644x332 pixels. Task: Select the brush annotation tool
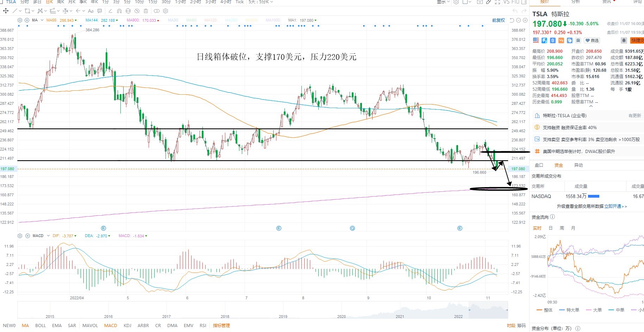53,11
